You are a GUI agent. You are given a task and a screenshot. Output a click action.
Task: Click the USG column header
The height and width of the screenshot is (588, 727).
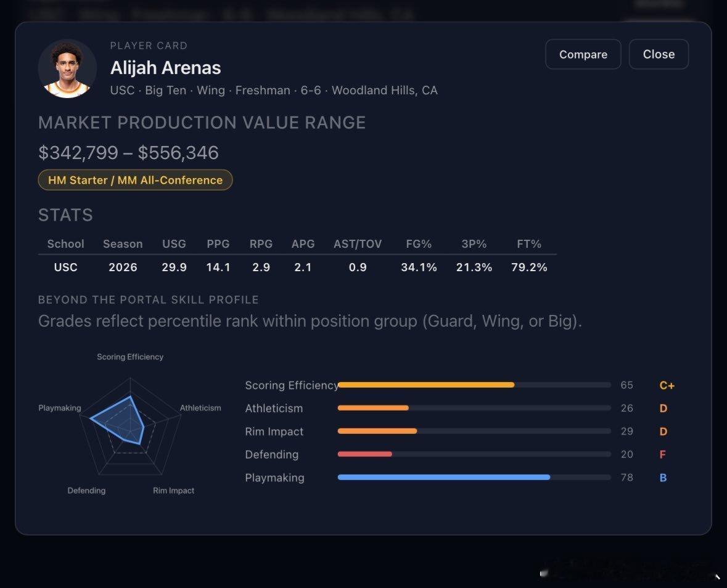point(174,243)
